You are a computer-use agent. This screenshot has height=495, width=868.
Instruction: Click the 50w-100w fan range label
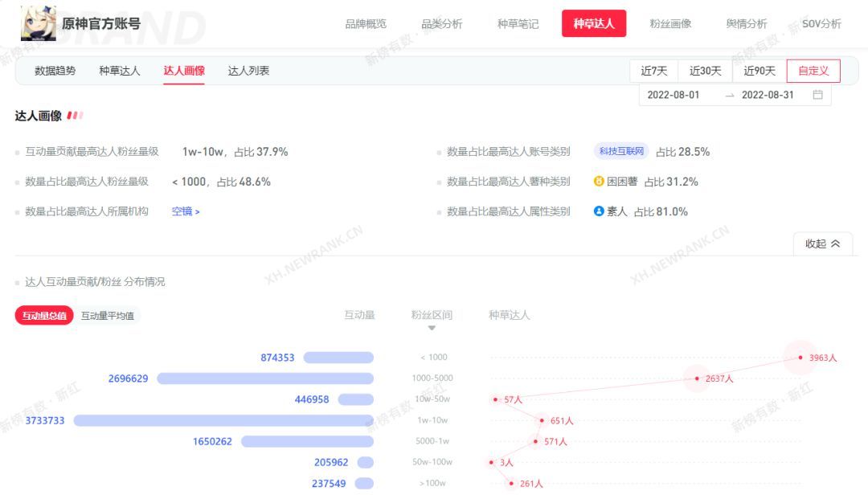click(432, 462)
